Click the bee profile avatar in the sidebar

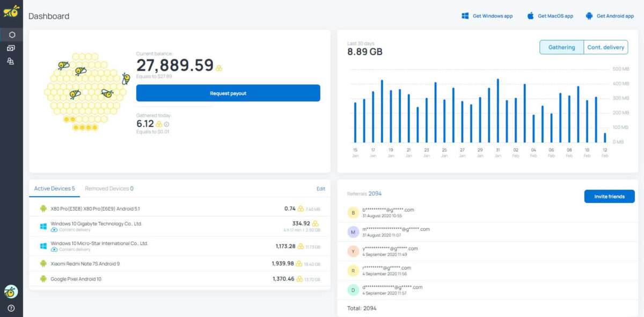point(11,291)
